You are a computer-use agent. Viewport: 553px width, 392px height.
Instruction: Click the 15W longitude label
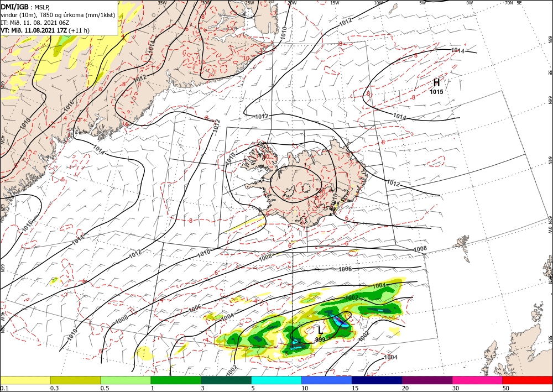coord(335,2)
